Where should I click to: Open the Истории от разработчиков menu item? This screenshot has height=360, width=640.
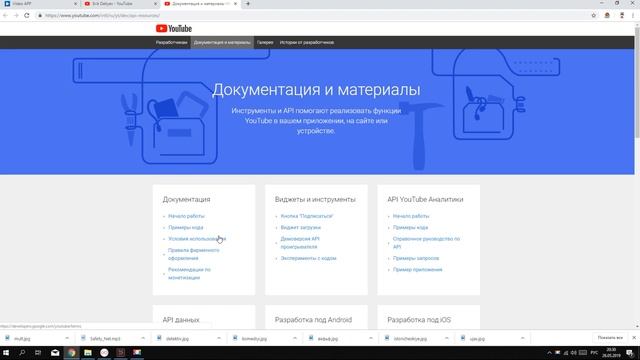tap(307, 42)
